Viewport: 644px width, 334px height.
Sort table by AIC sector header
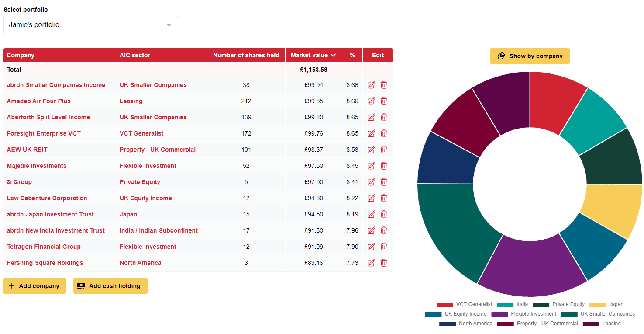point(162,55)
